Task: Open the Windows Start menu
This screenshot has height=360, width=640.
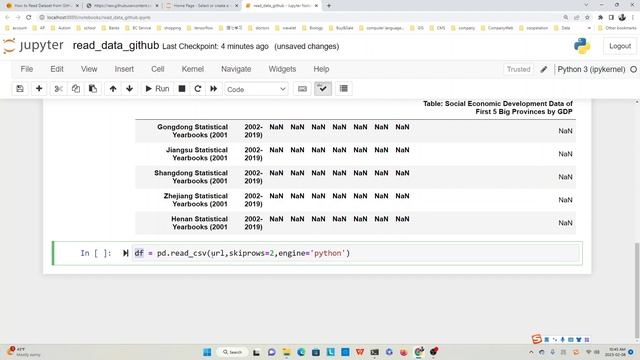Action: 207,352
